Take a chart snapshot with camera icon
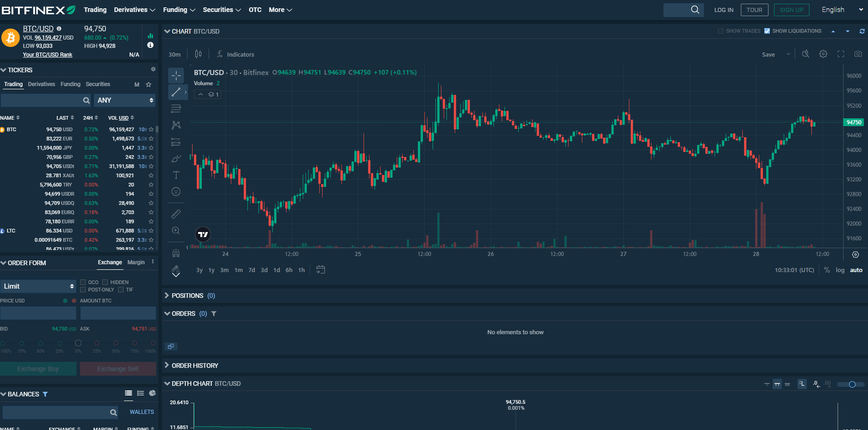The width and height of the screenshot is (868, 430). (857, 54)
